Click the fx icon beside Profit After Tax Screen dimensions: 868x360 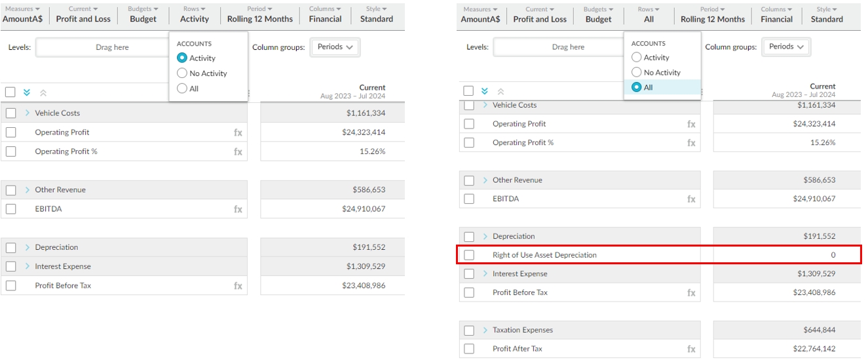pos(691,349)
